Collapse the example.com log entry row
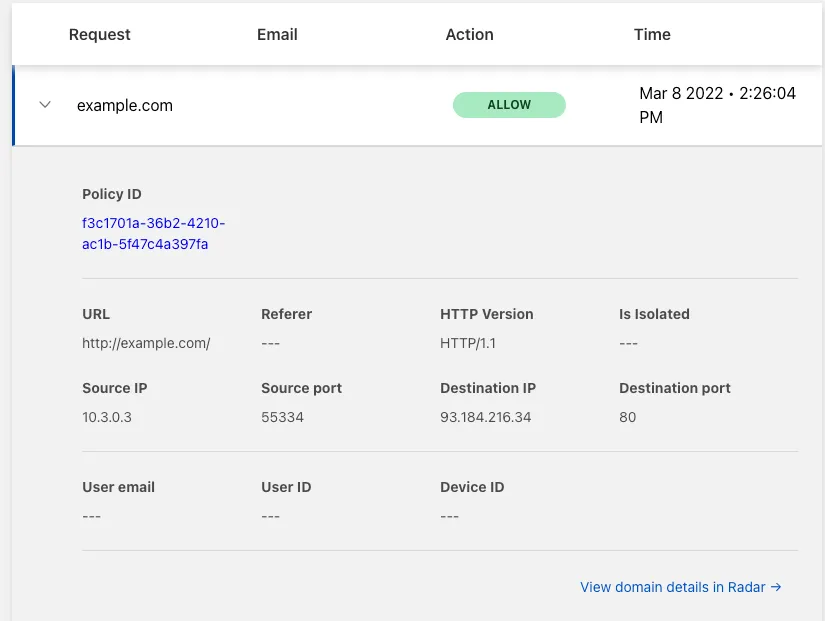The height and width of the screenshot is (621, 825). point(44,104)
